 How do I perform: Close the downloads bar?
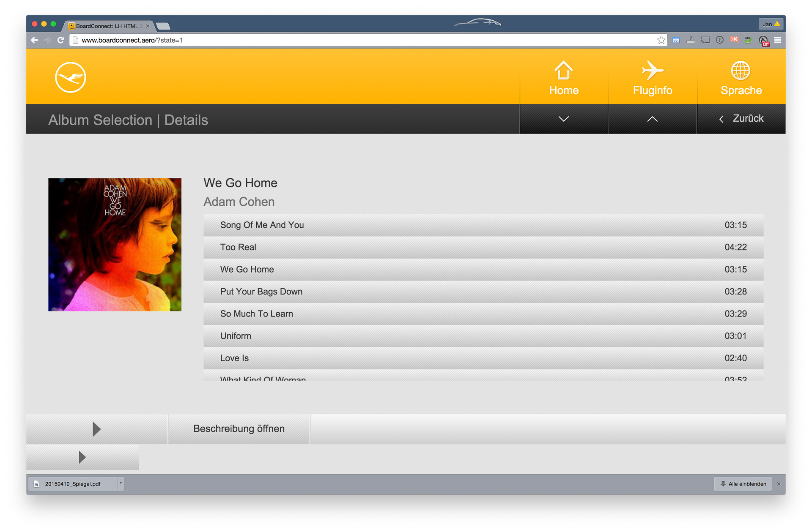pyautogui.click(x=779, y=484)
